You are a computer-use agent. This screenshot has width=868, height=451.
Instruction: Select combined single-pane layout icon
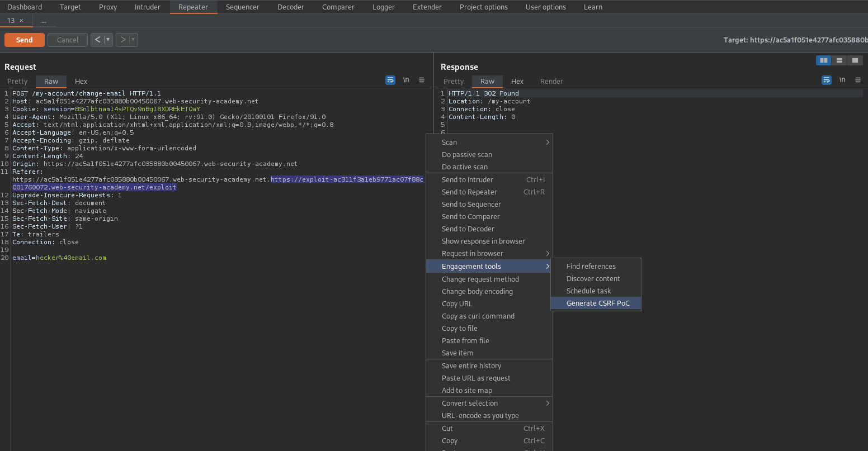pos(855,60)
